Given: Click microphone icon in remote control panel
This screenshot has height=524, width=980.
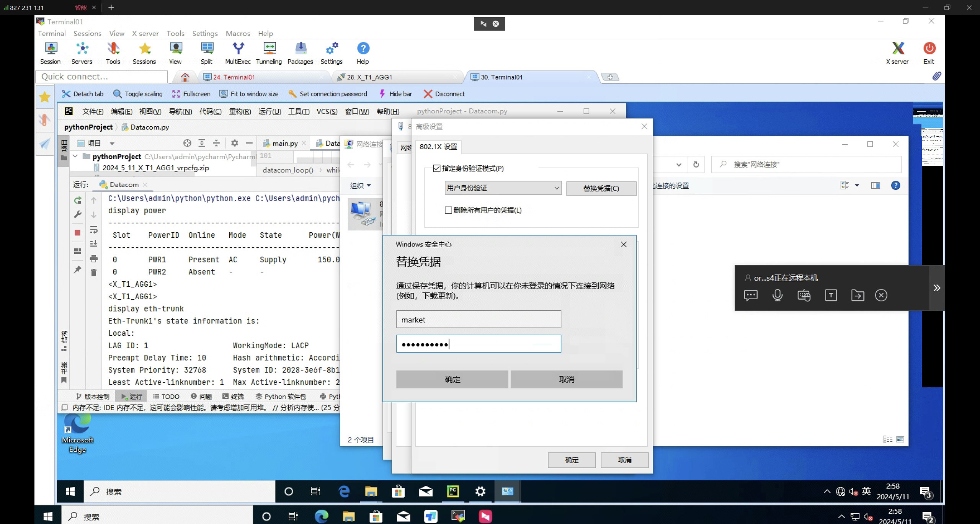Looking at the screenshot, I should coord(777,295).
